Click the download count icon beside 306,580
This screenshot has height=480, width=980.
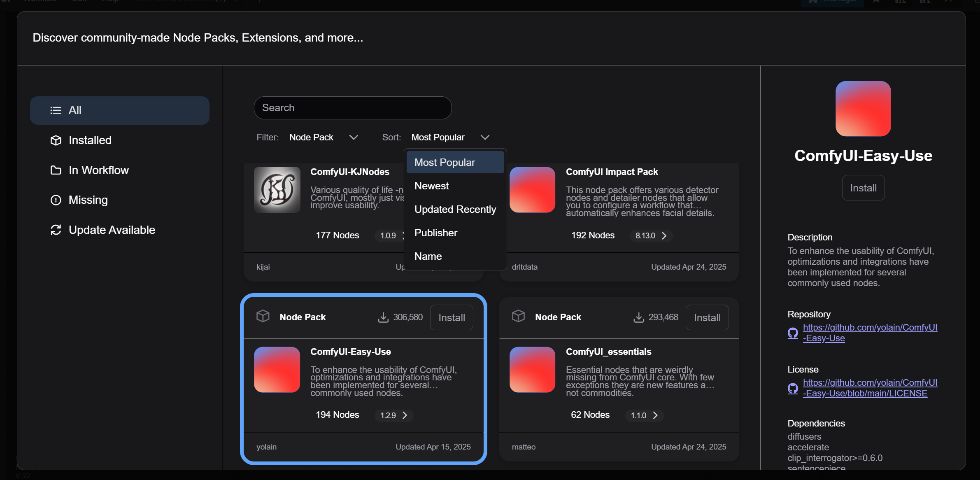(x=383, y=317)
